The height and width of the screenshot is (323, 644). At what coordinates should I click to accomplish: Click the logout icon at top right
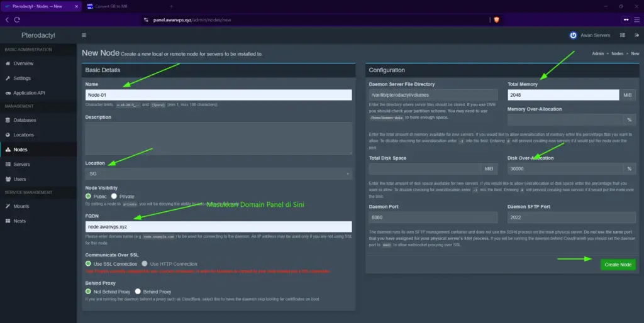636,35
